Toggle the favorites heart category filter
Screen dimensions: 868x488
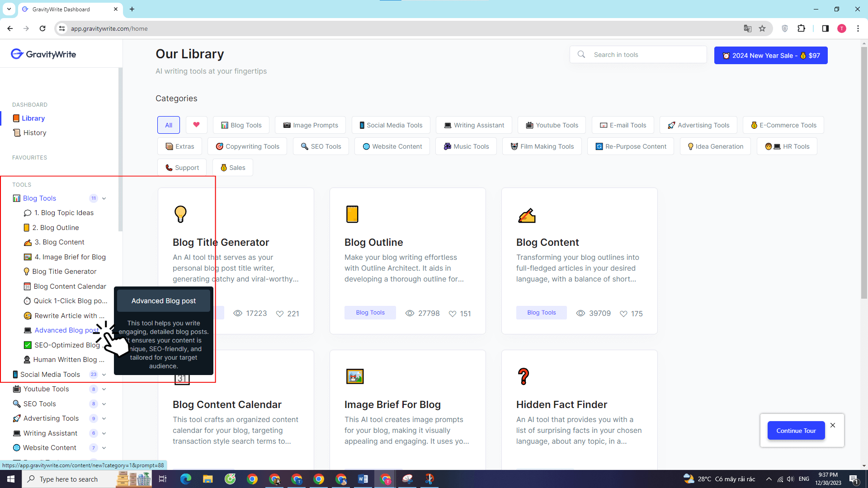(197, 125)
